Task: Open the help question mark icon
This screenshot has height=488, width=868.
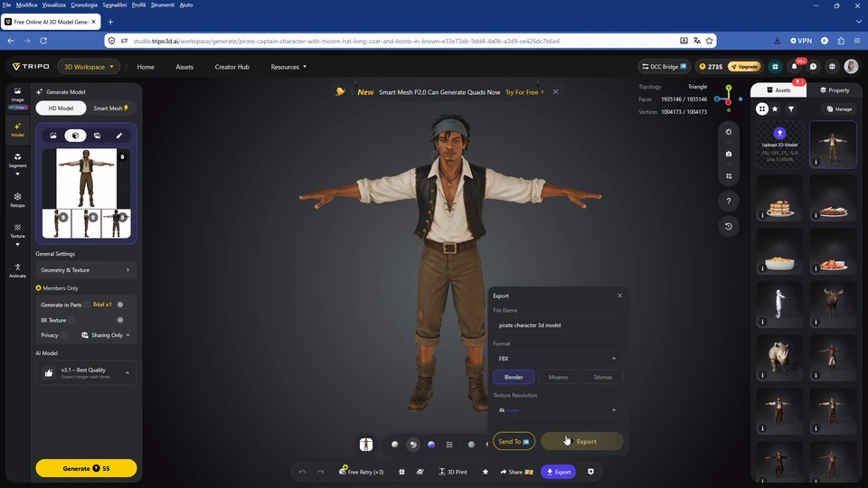Action: coord(729,201)
